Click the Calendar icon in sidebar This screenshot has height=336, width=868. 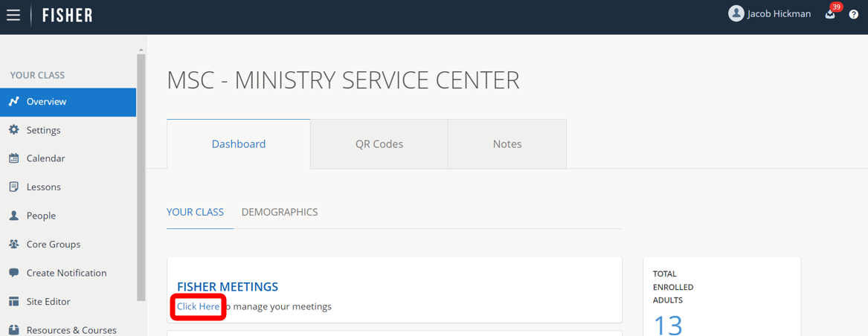tap(13, 158)
